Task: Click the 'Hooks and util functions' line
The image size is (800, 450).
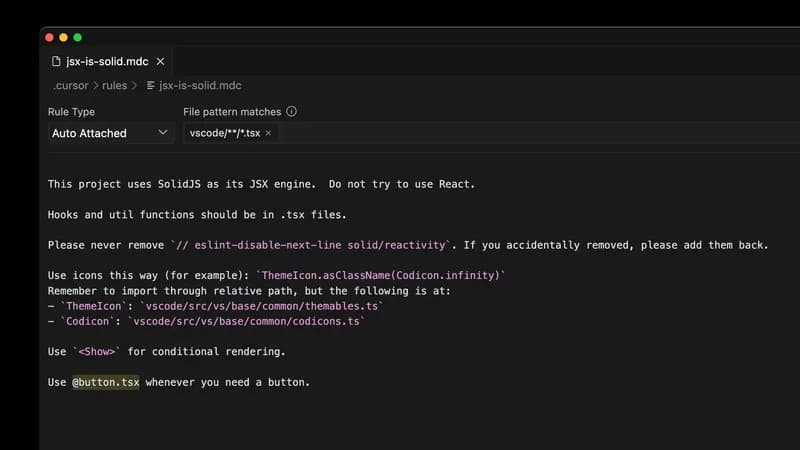Action: click(x=197, y=215)
